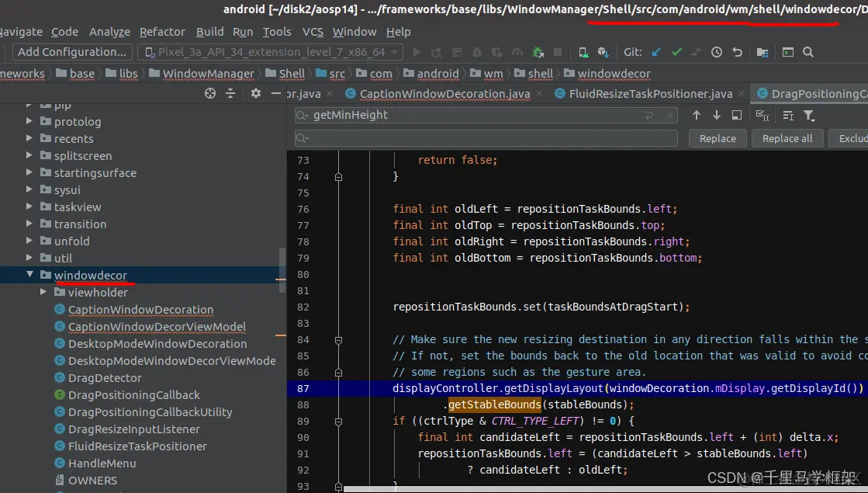Open the Analyze menu
The image size is (868, 493).
pos(109,32)
